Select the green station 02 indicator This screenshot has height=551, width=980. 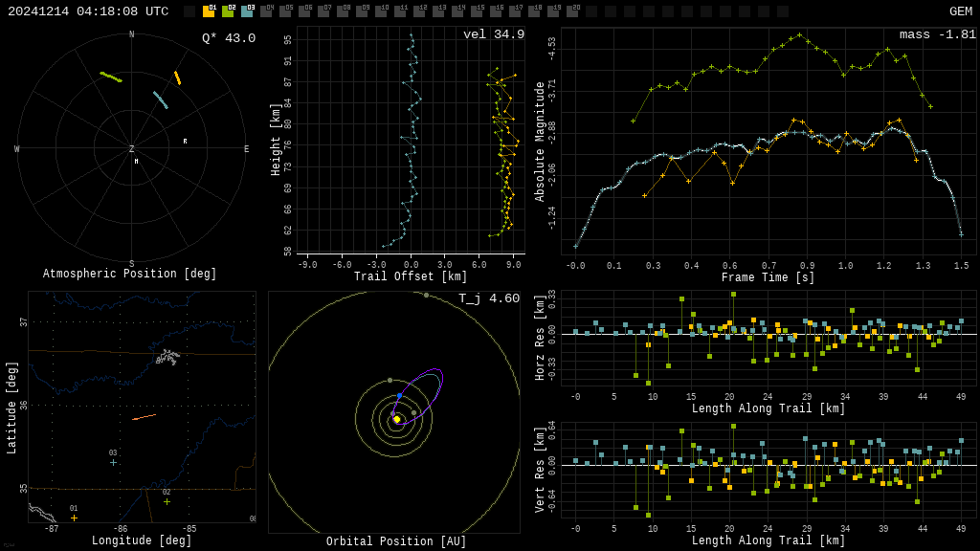tap(228, 11)
